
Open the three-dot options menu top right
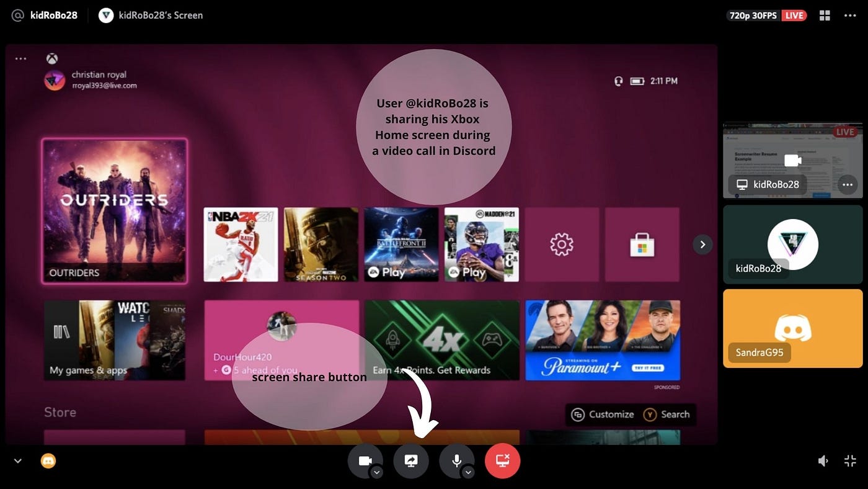(850, 15)
